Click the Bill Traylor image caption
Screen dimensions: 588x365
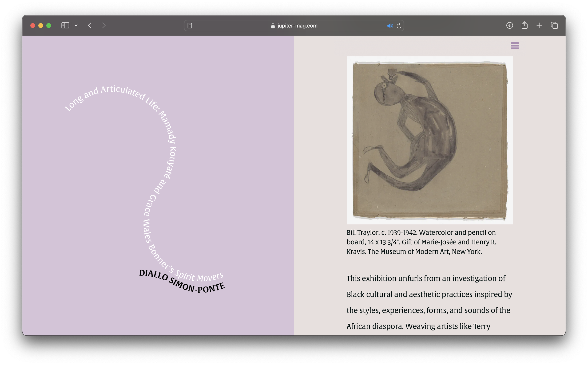click(x=421, y=242)
